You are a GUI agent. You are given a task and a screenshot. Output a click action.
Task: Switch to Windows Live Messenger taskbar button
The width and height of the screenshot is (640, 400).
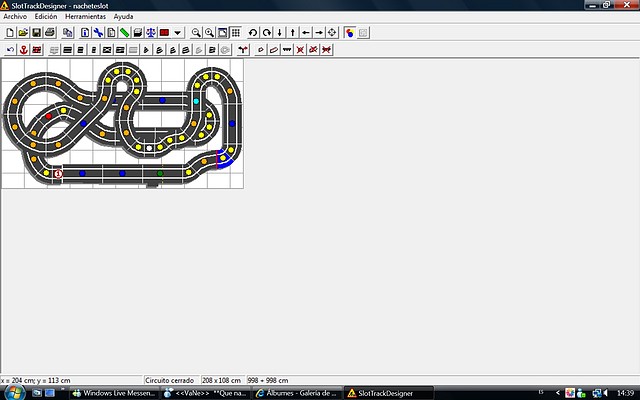[113, 393]
